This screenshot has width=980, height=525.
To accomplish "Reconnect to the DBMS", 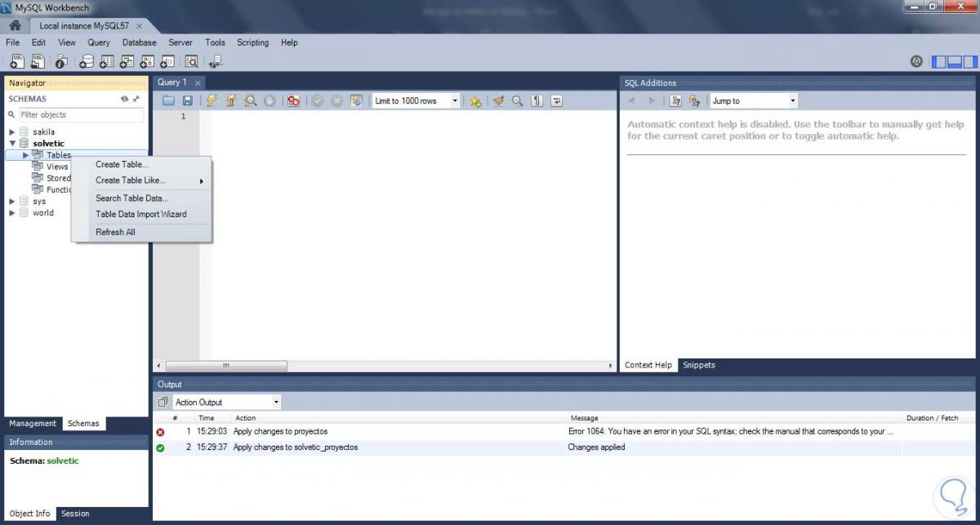I will tap(216, 61).
